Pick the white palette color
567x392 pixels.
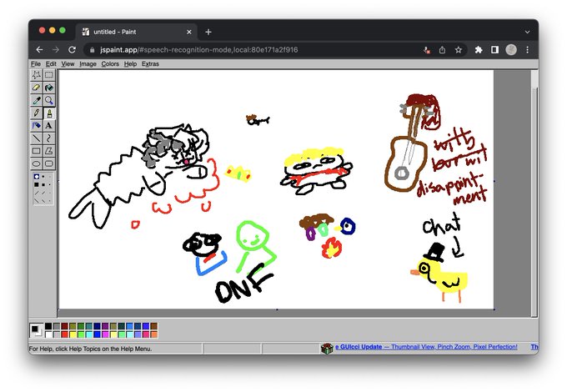point(48,334)
